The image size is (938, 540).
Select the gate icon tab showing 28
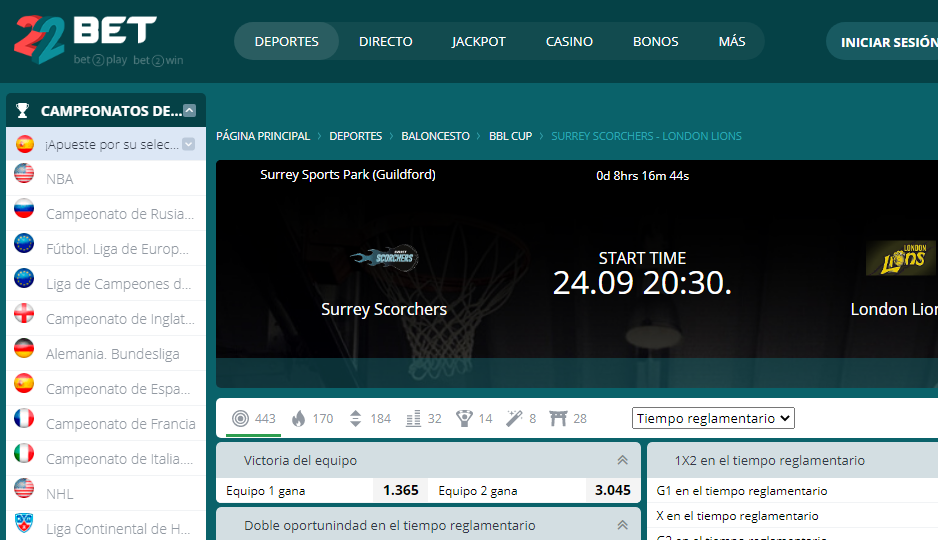[x=568, y=419]
